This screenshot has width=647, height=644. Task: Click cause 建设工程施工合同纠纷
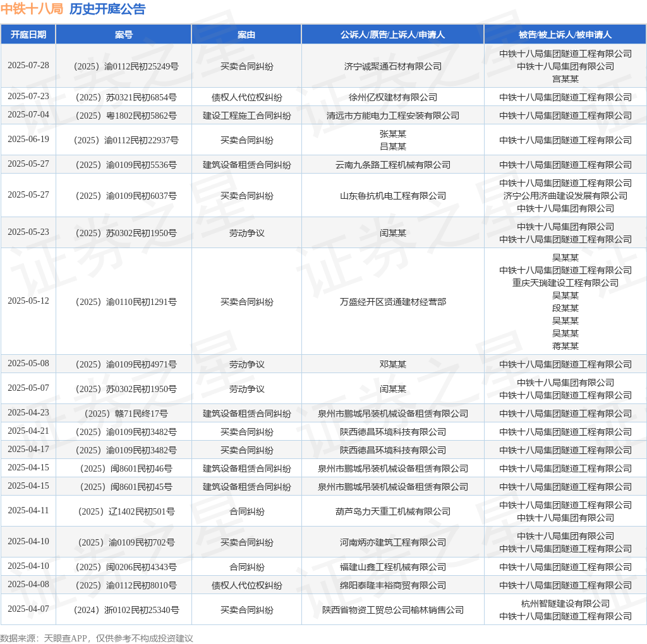tap(247, 116)
